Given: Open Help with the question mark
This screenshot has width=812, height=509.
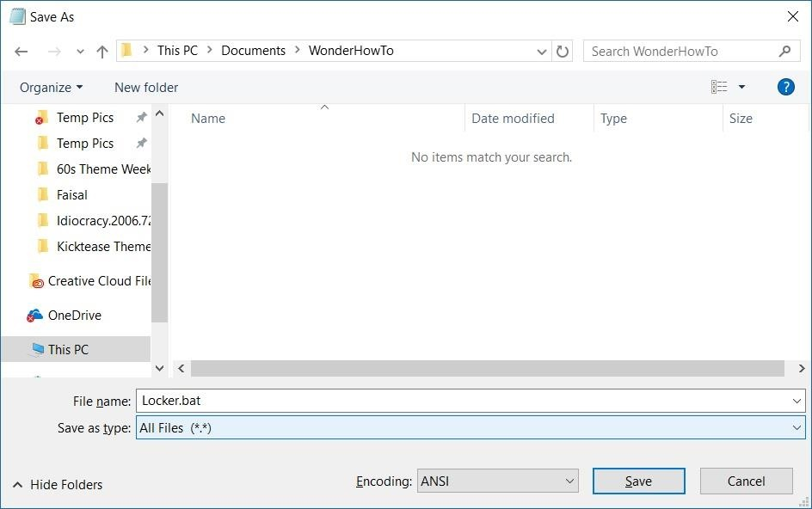Looking at the screenshot, I should [x=785, y=87].
